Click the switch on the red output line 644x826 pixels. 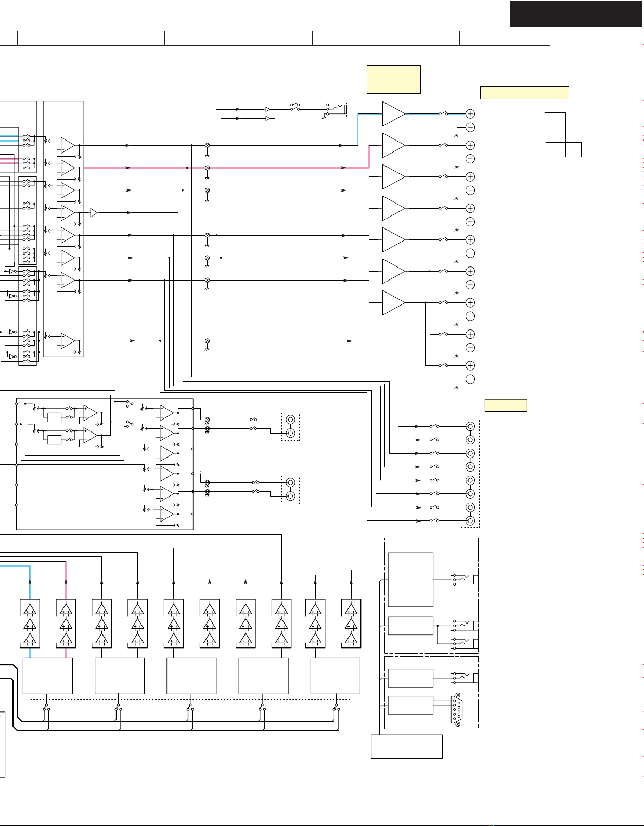pyautogui.click(x=444, y=145)
